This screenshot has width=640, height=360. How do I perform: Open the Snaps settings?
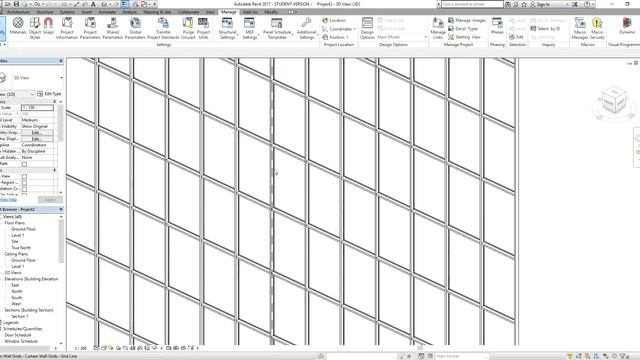[x=48, y=27]
